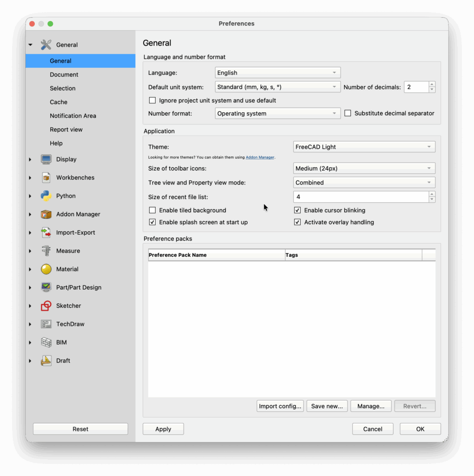Open the Language dropdown
This screenshot has height=476, width=474.
point(277,73)
